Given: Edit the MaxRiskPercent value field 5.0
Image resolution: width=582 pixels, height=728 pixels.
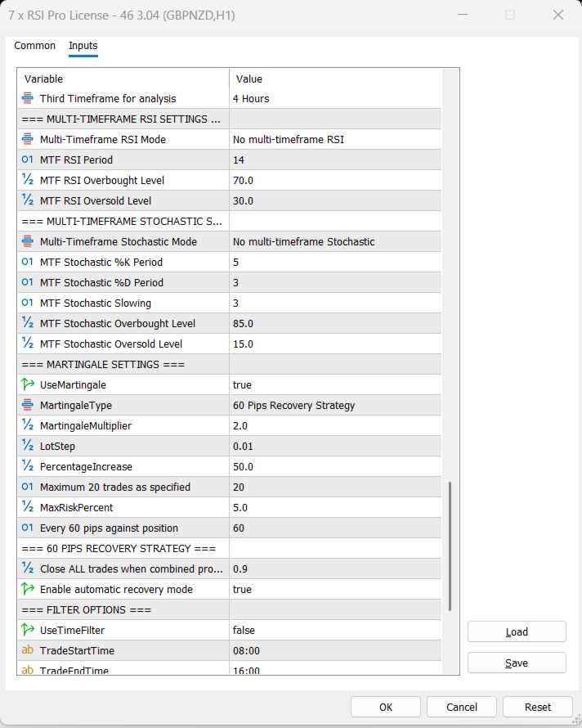Looking at the screenshot, I should tap(335, 508).
